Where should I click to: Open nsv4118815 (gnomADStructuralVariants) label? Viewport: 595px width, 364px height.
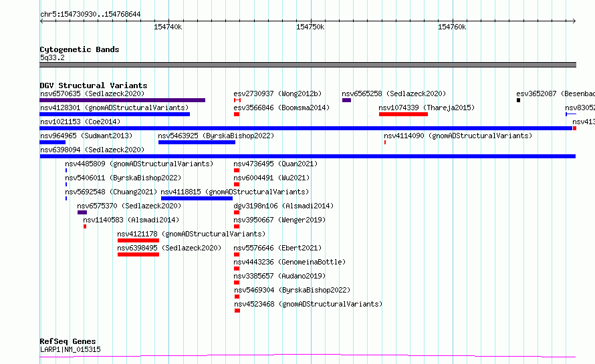point(235,192)
